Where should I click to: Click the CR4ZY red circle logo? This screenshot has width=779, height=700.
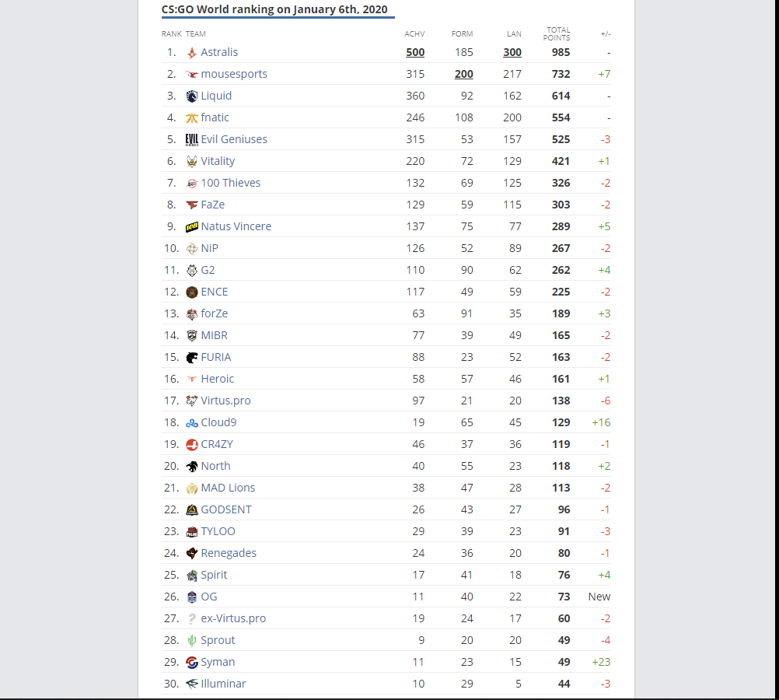tap(192, 444)
